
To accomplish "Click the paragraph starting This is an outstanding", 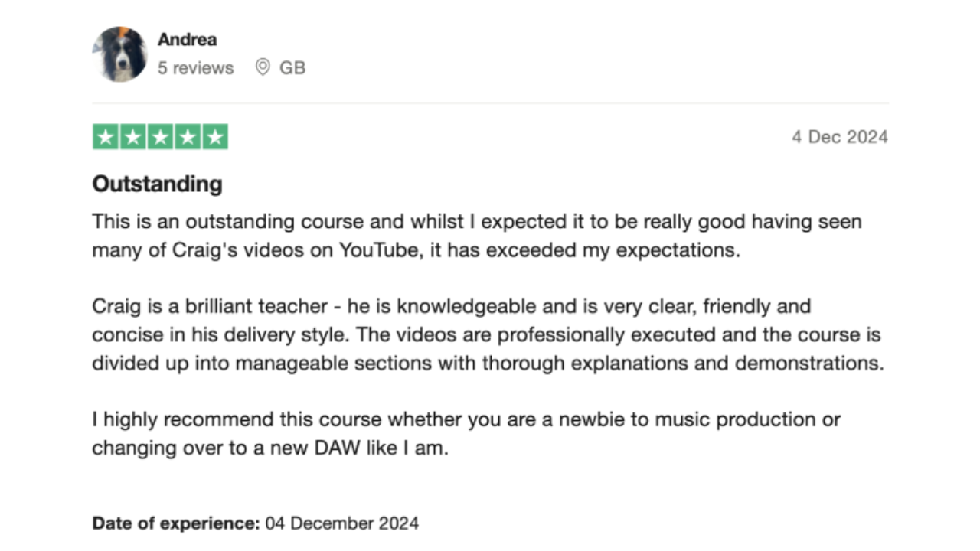I will [477, 236].
